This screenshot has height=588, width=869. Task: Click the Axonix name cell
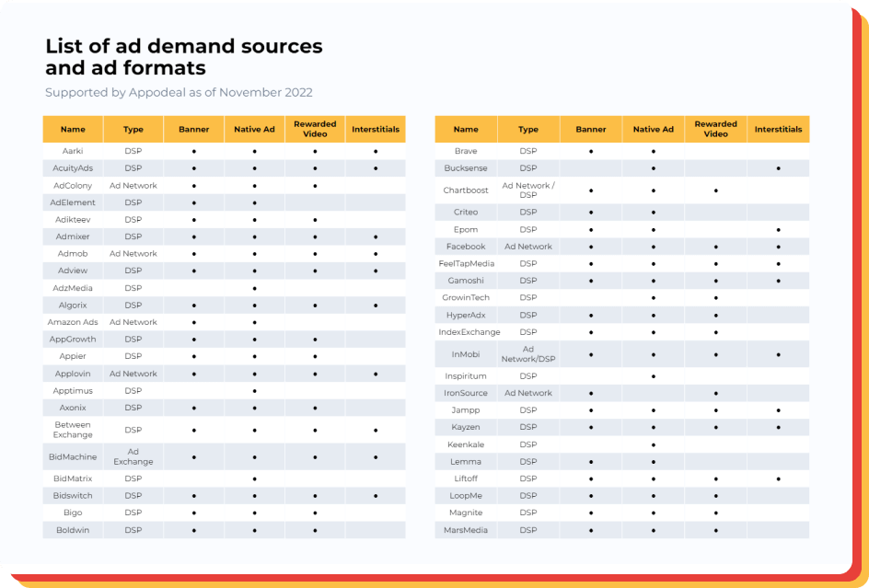[x=73, y=408]
